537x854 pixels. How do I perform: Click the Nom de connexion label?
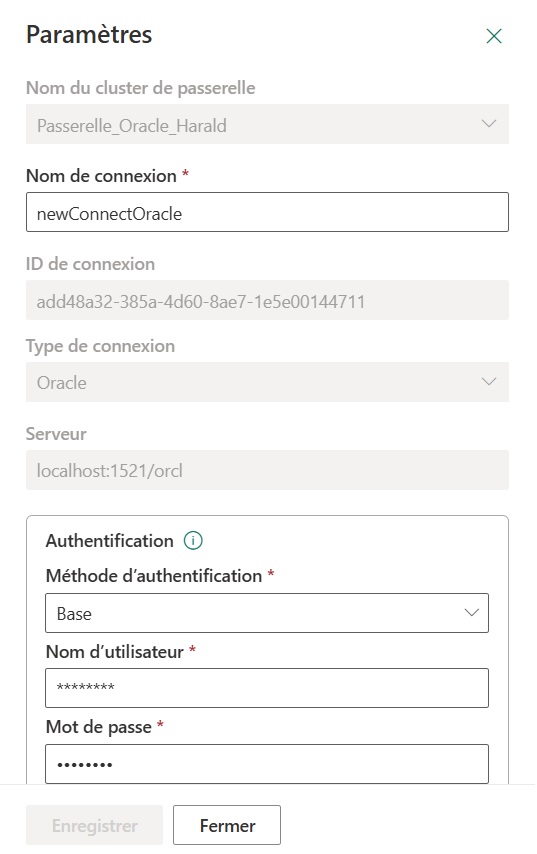coord(101,176)
